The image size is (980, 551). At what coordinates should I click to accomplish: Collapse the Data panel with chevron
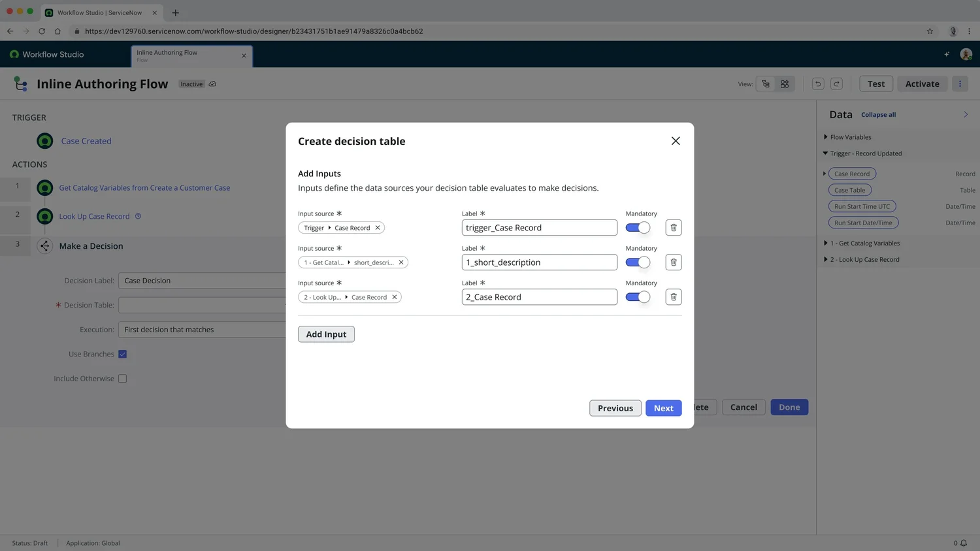click(x=966, y=115)
